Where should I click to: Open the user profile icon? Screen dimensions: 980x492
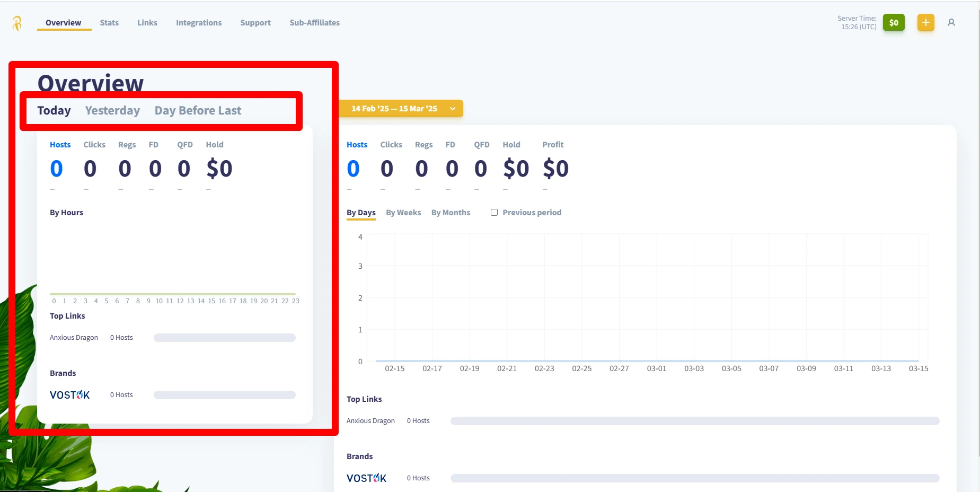tap(951, 23)
